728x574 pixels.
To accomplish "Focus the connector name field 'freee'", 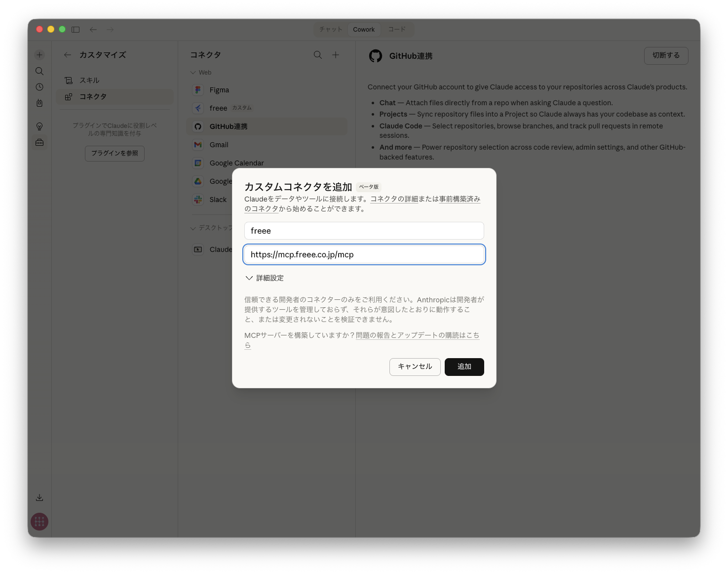I will click(364, 231).
